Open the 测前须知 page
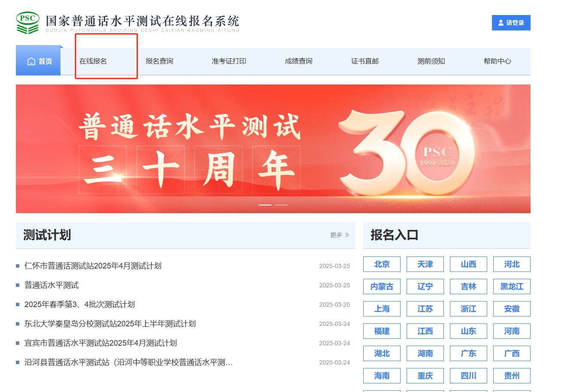The width and height of the screenshot is (588, 392). [x=431, y=61]
